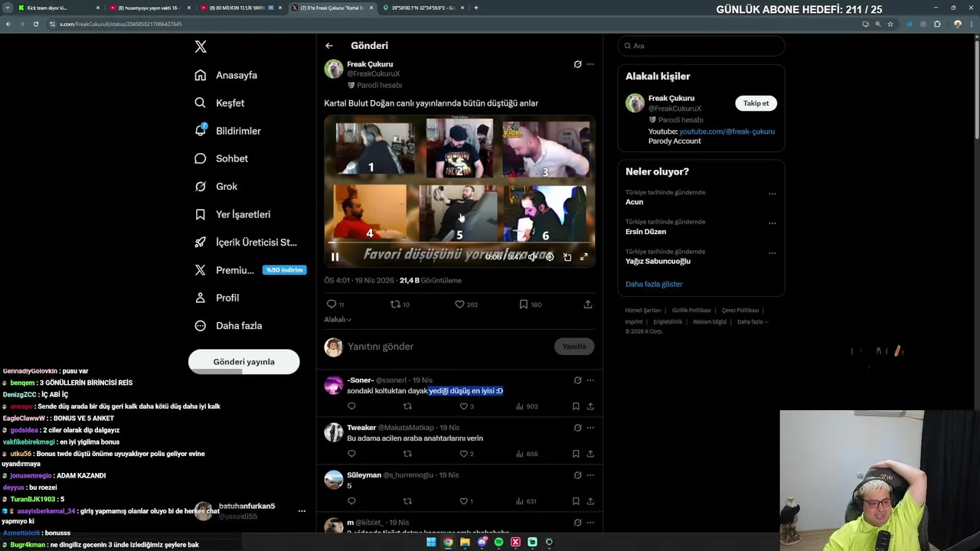The width and height of the screenshot is (980, 551).
Task: Click Daha fazla göster link
Action: 654,284
